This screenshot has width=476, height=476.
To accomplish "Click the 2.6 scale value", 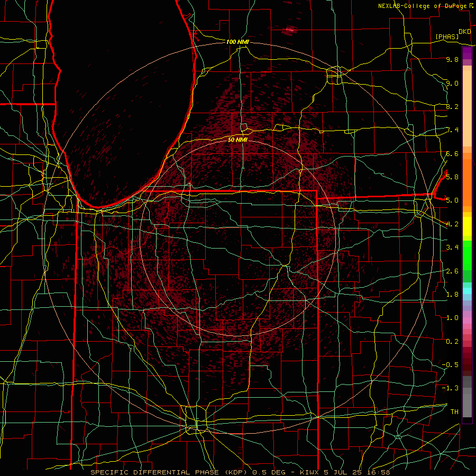I will pyautogui.click(x=452, y=271).
